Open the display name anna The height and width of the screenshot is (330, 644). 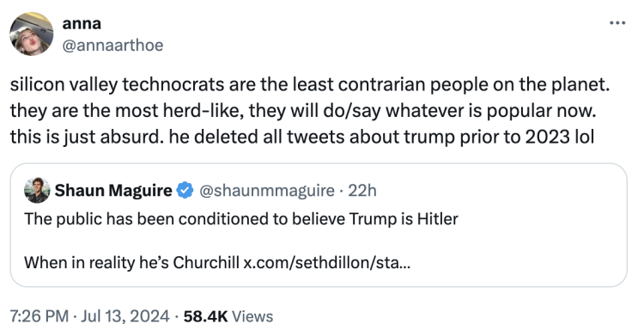click(x=82, y=23)
